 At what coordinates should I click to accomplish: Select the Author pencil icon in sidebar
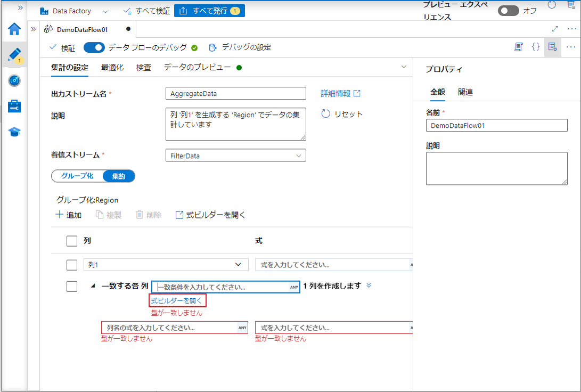point(14,54)
